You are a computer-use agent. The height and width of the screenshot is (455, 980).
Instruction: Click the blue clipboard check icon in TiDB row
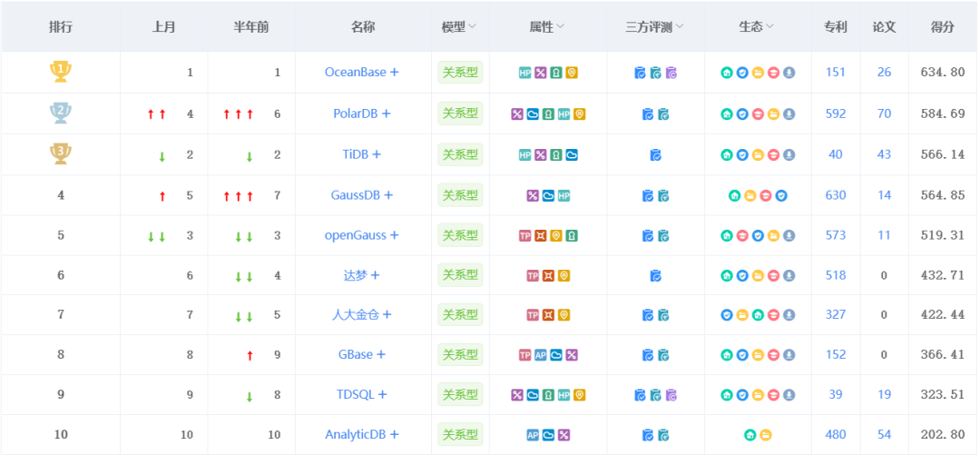click(655, 154)
